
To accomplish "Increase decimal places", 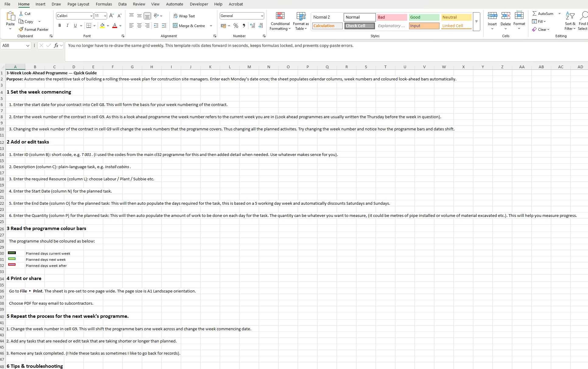I will (253, 26).
